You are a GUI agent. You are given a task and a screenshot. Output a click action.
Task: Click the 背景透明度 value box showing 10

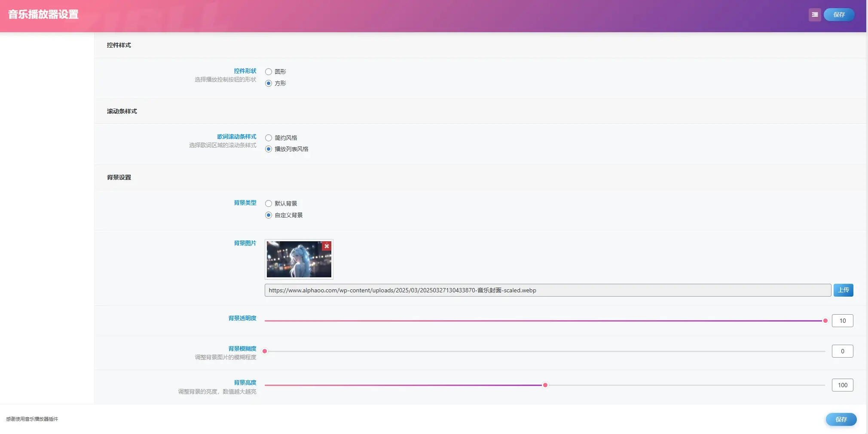tap(842, 321)
